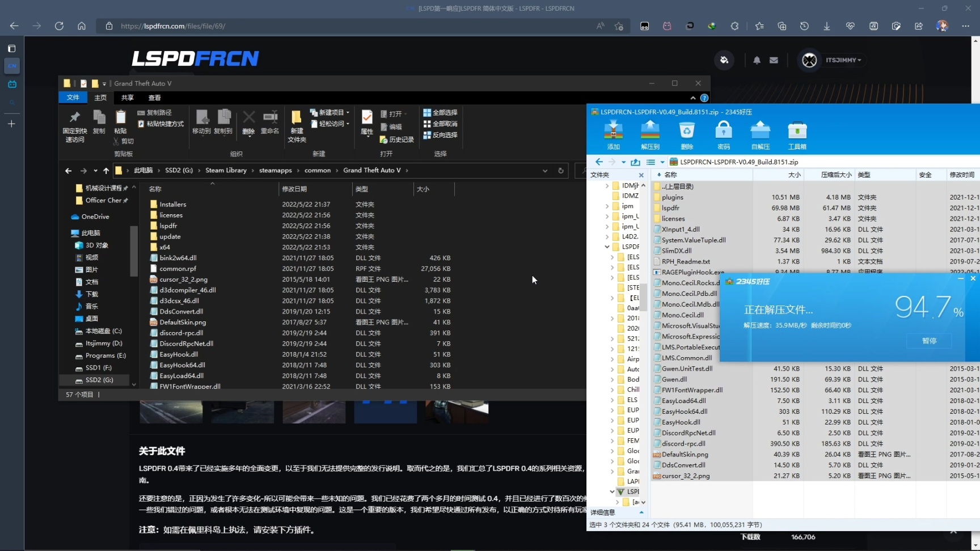Click the theme paint bucket icon on LSPDFRCN
The image size is (980, 551).
[724, 60]
